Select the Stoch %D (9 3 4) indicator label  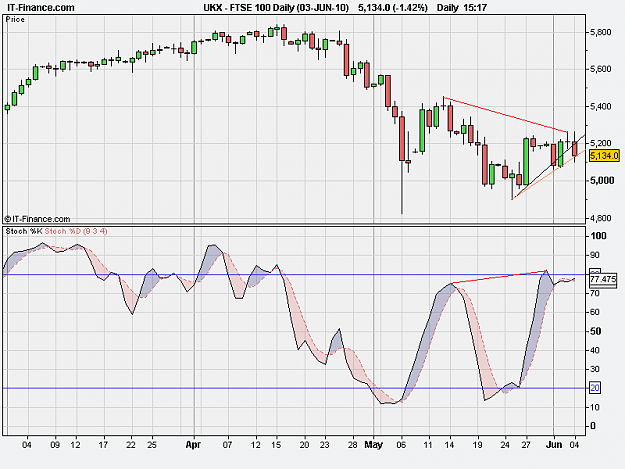point(76,231)
